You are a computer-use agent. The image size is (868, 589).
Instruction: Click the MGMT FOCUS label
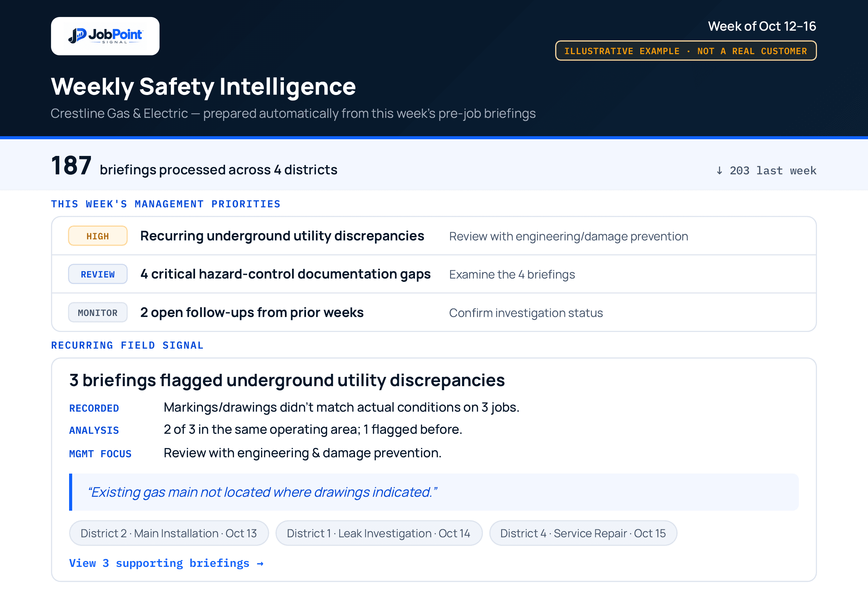point(100,454)
